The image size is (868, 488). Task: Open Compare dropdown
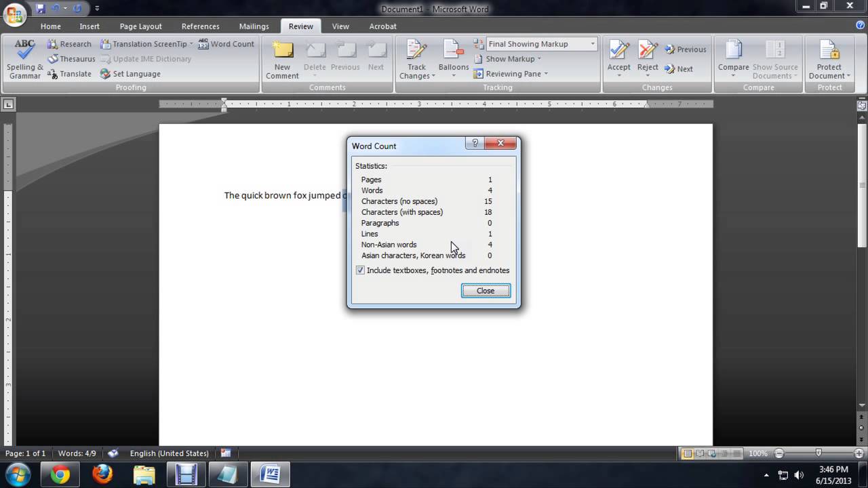[x=733, y=60]
